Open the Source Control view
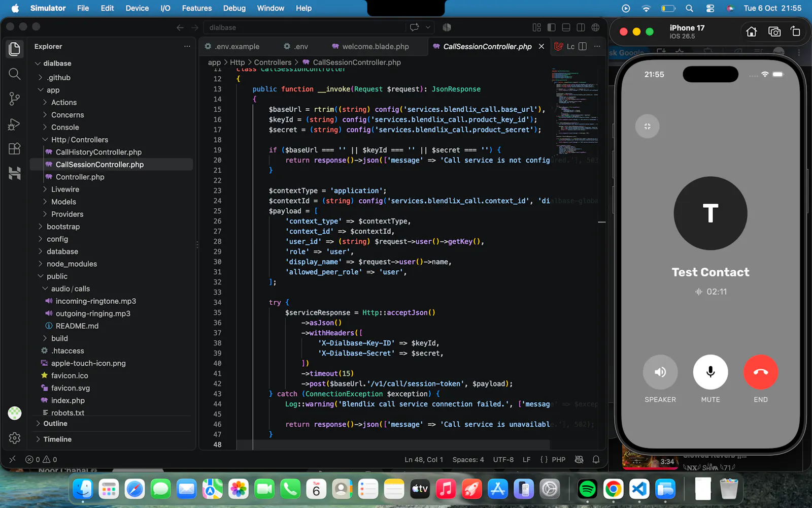This screenshot has width=812, height=508. pos(14,99)
